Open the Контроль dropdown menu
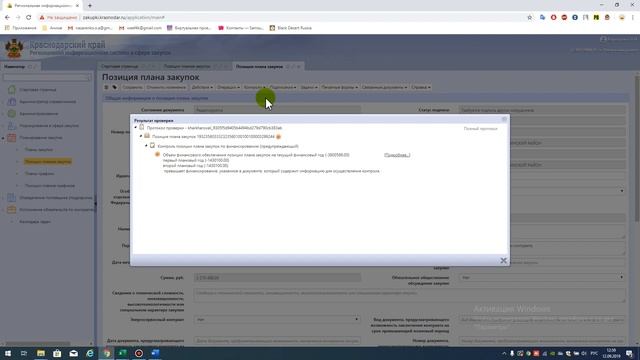This screenshot has height=360, width=640. coord(254,87)
